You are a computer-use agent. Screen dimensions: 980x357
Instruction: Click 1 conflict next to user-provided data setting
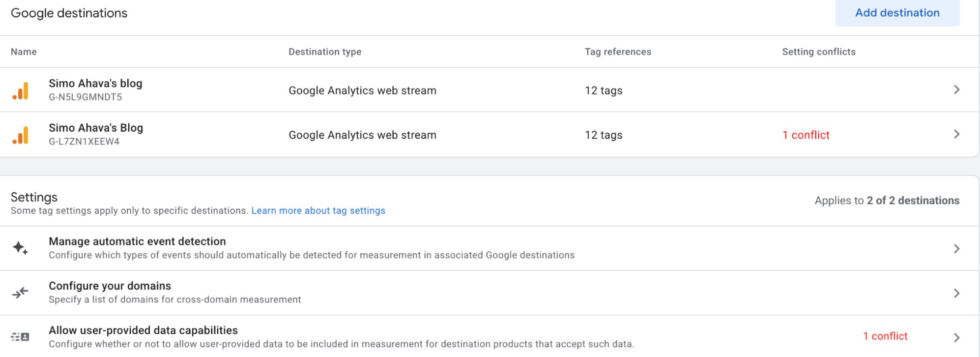point(885,336)
